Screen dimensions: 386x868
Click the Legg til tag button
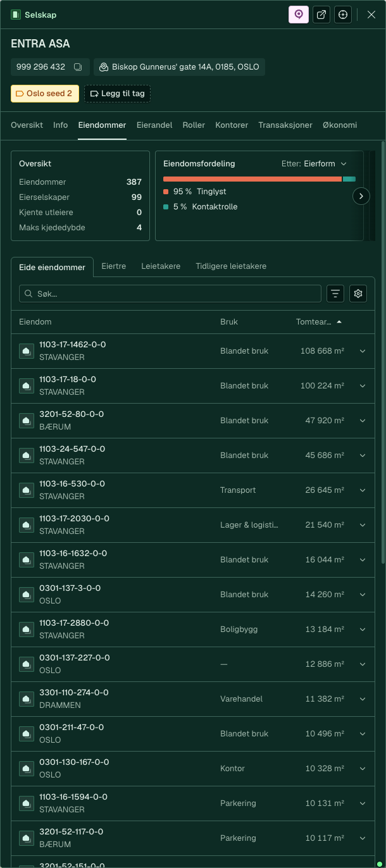[118, 94]
